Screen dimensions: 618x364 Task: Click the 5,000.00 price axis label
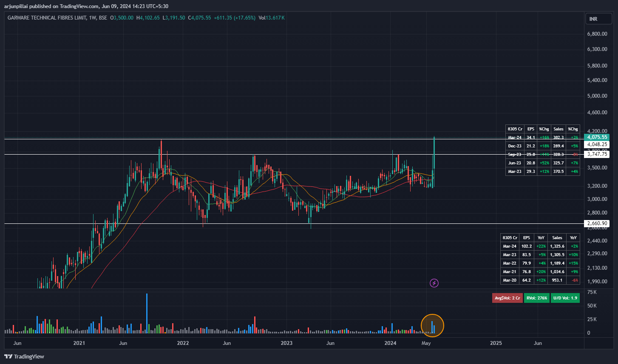click(x=596, y=96)
